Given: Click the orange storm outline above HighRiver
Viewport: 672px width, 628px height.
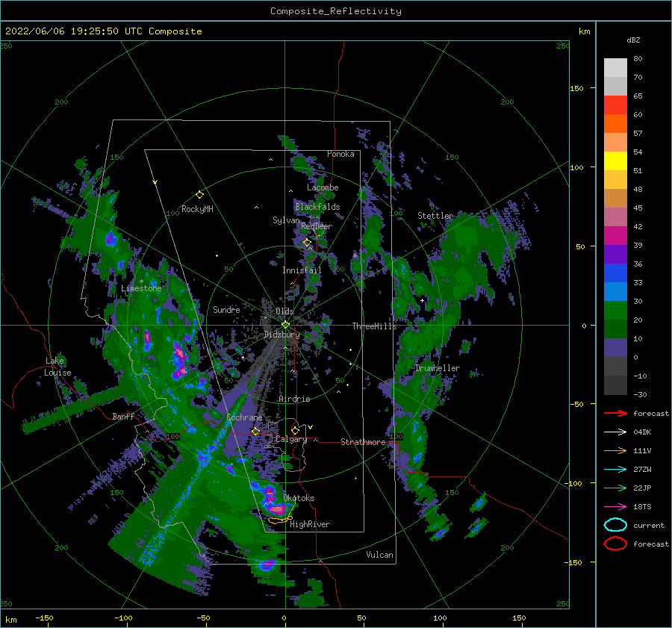Looking at the screenshot, I should coord(280,520).
